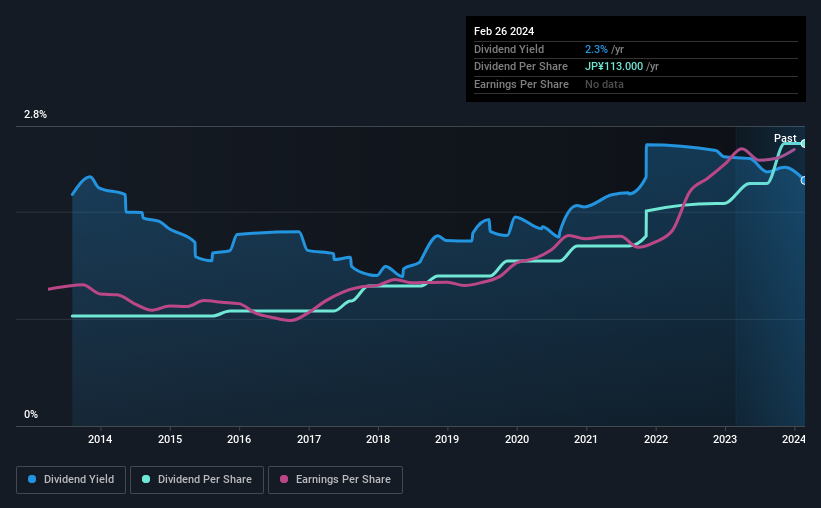
Task: Toggle the Dividend Yield legend button
Action: coord(71,480)
